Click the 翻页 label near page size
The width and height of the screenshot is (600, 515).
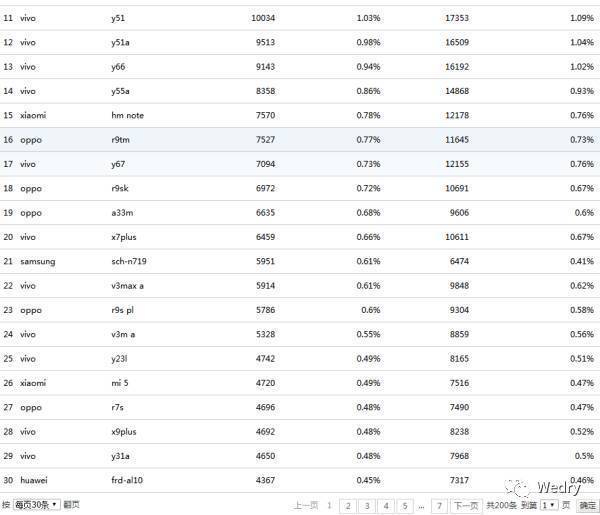click(x=72, y=505)
